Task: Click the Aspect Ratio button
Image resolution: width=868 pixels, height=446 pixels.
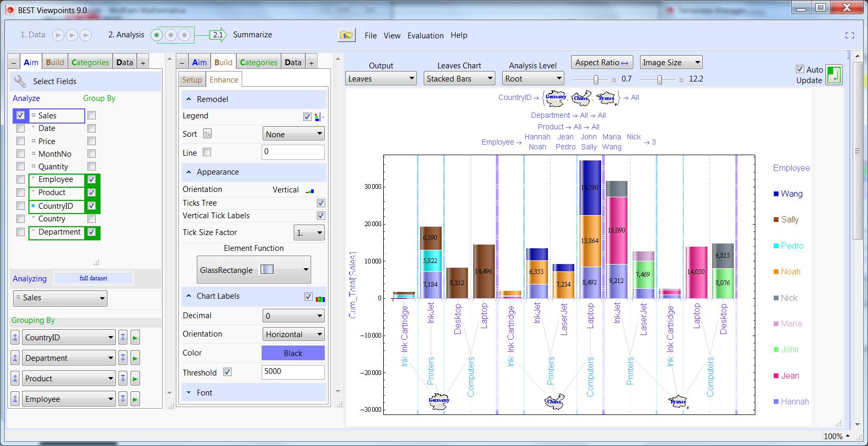Action: [602, 63]
